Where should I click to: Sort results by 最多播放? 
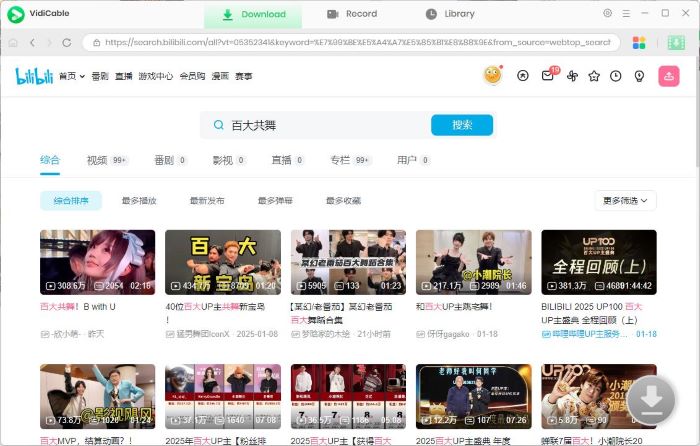(x=139, y=201)
